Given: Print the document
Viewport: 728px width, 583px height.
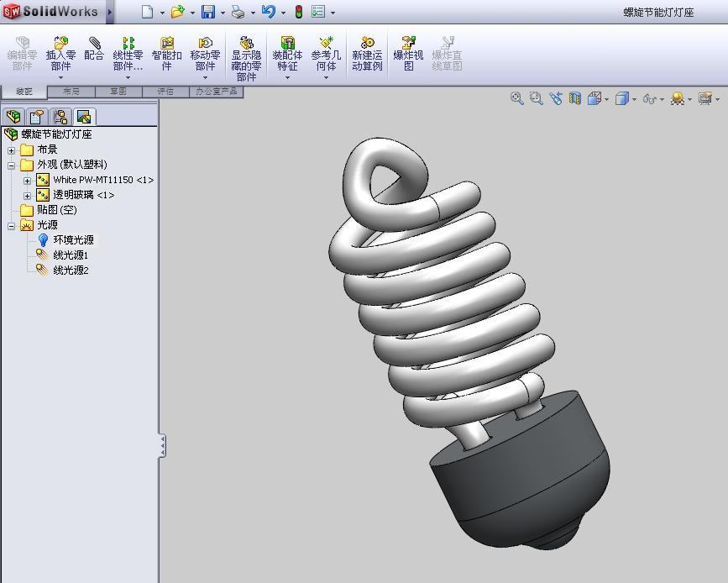Looking at the screenshot, I should pyautogui.click(x=238, y=12).
